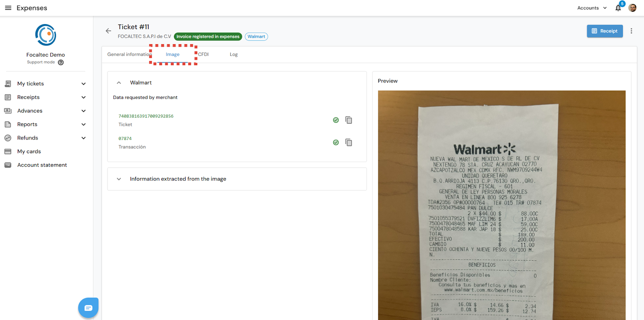
Task: Open the chat support bubble
Action: coord(88,308)
